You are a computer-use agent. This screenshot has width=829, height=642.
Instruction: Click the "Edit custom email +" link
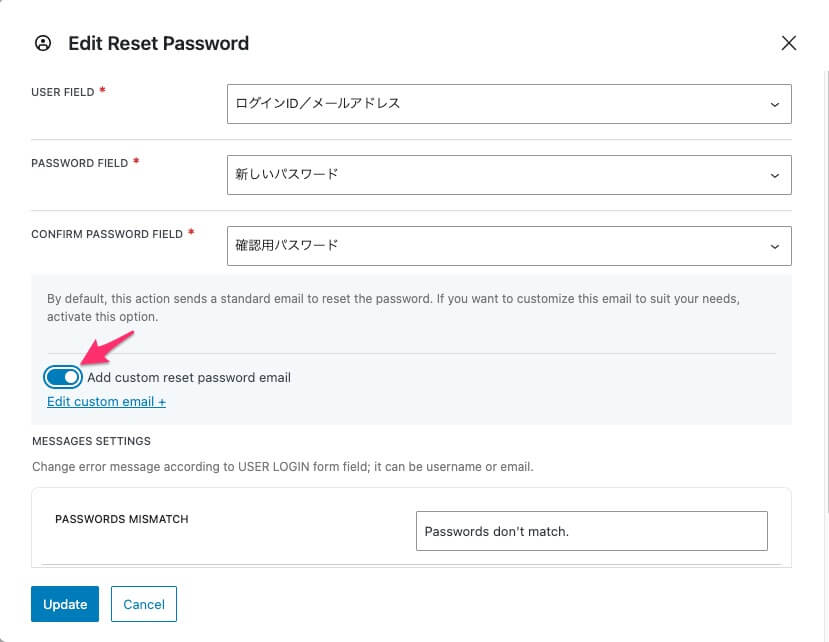click(106, 401)
